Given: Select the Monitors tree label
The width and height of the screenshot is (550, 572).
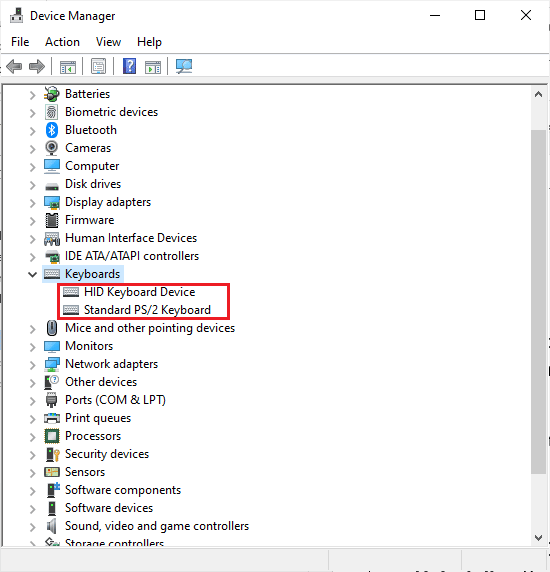Looking at the screenshot, I should tap(89, 346).
